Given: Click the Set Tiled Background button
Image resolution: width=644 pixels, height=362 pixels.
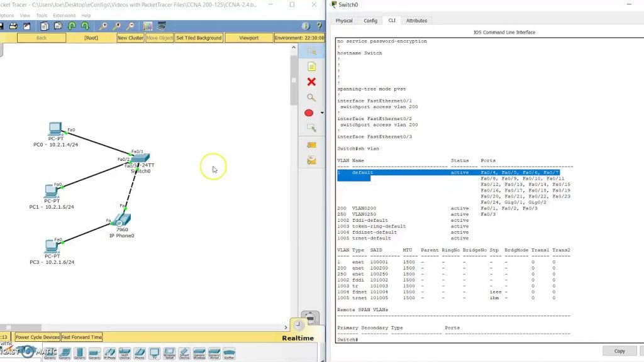Looking at the screenshot, I should click(x=199, y=38).
